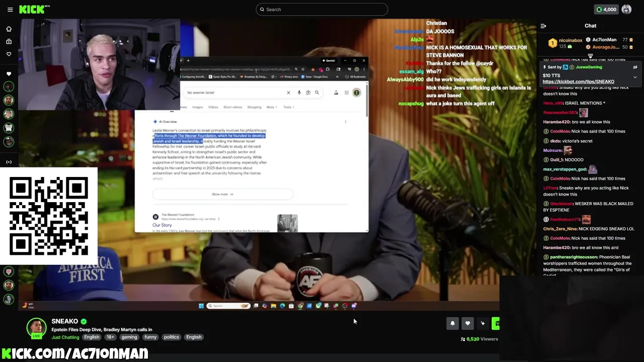644x362 pixels.
Task: Click the Windows Start button in the streamed taskbar
Action: pyautogui.click(x=201, y=306)
